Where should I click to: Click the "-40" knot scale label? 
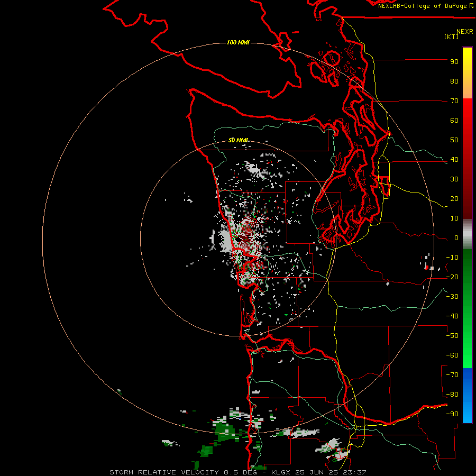click(452, 316)
